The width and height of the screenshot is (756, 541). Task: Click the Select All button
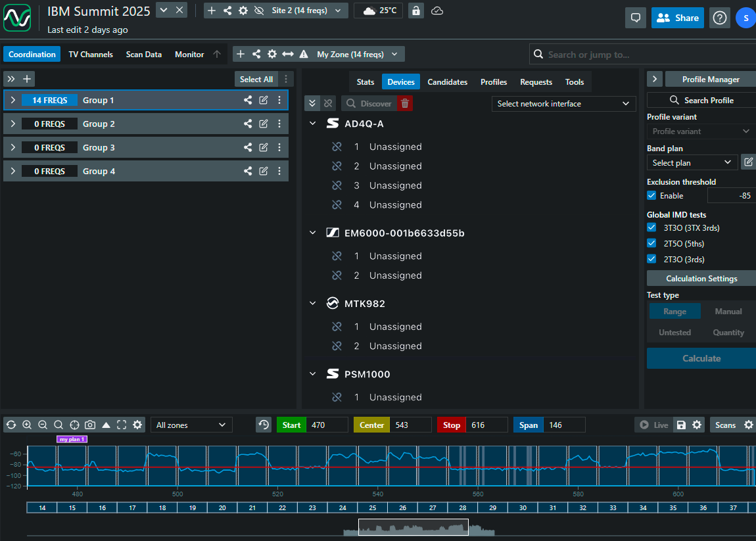pos(256,79)
